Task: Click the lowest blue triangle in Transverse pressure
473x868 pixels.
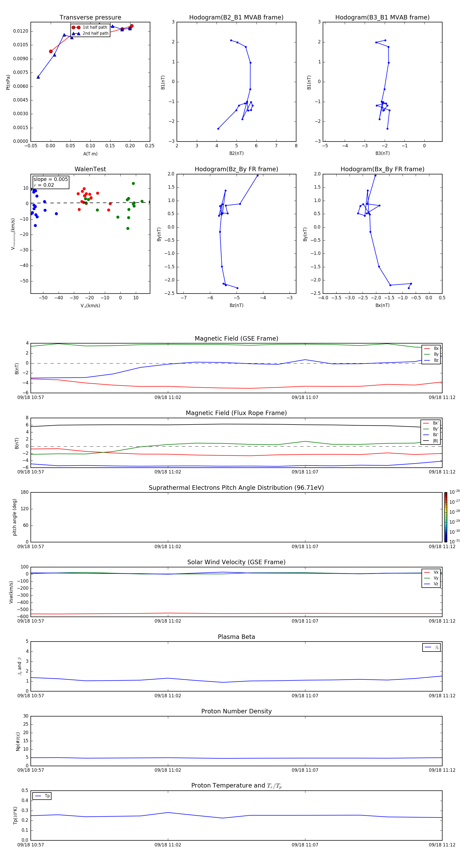Action: [38, 77]
